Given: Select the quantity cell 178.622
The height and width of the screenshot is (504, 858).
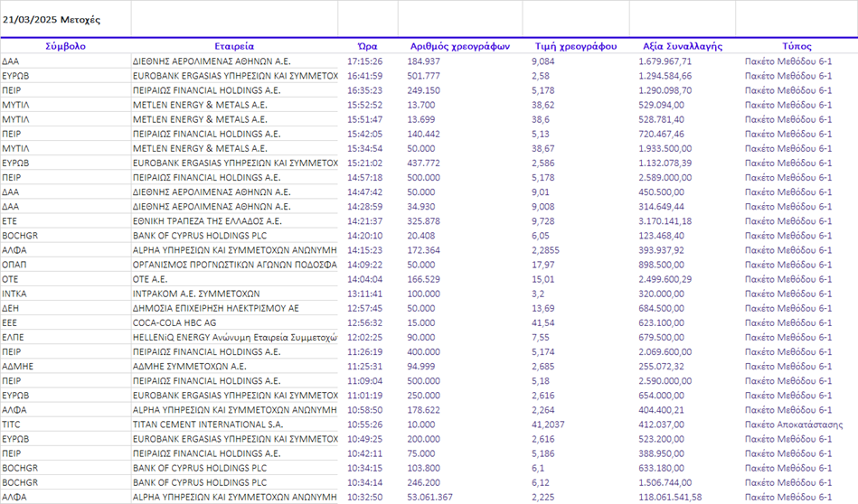Looking at the screenshot, I should tap(423, 410).
